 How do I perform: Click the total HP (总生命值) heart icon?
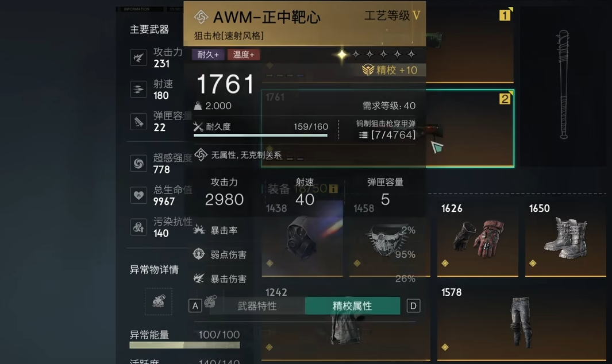[x=138, y=195]
